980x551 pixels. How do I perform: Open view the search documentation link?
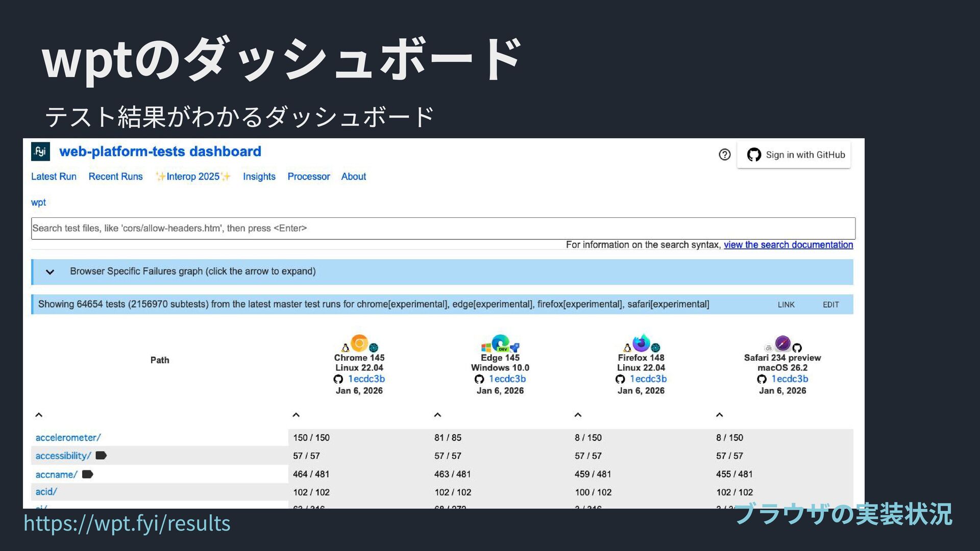coord(788,245)
